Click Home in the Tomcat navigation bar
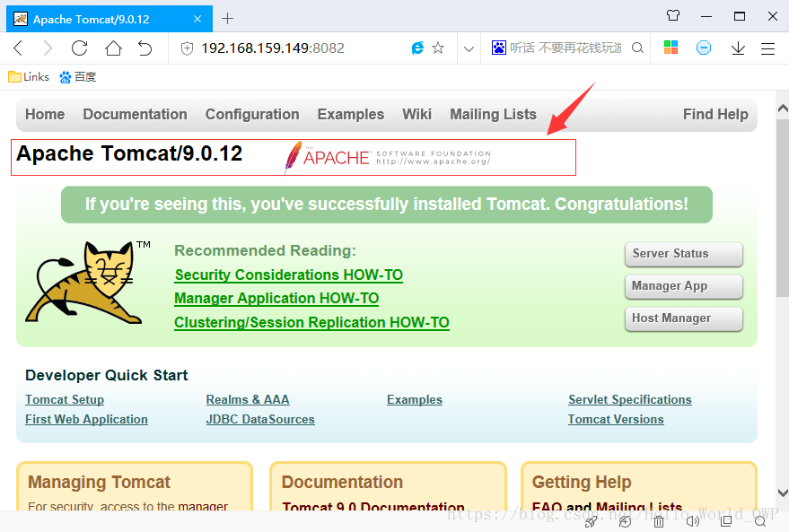This screenshot has width=789, height=532. [x=45, y=115]
